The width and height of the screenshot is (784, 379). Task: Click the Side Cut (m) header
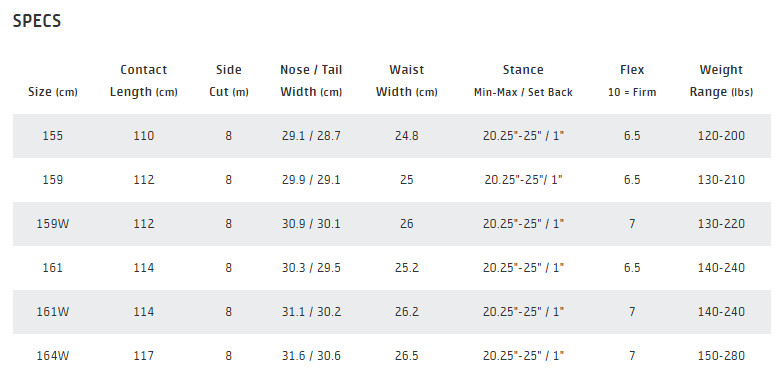pyautogui.click(x=228, y=80)
